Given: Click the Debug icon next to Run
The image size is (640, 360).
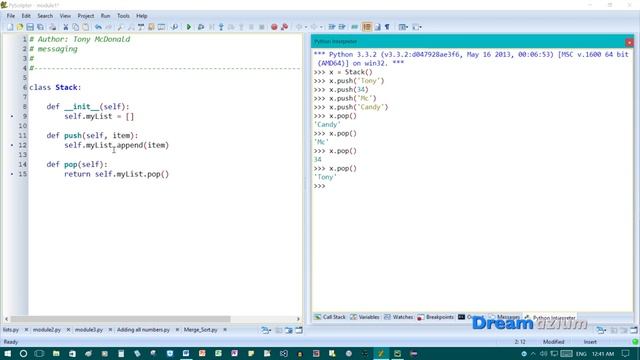Looking at the screenshot, I should pyautogui.click(x=201, y=27).
